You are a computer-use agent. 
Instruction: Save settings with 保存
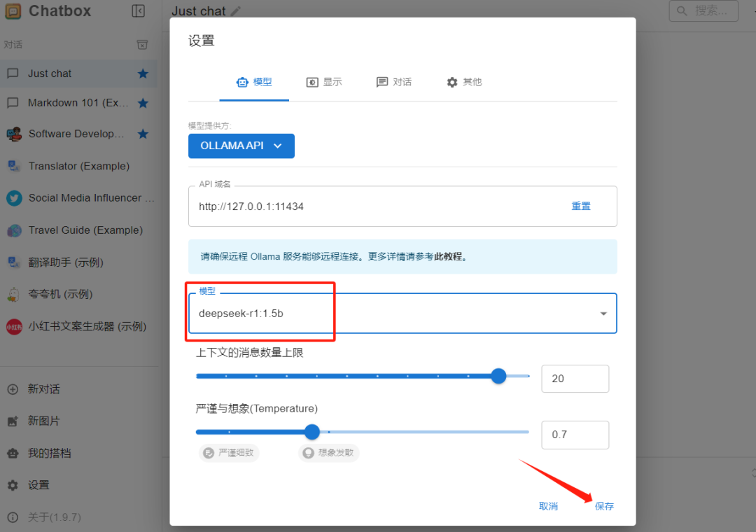coord(604,506)
